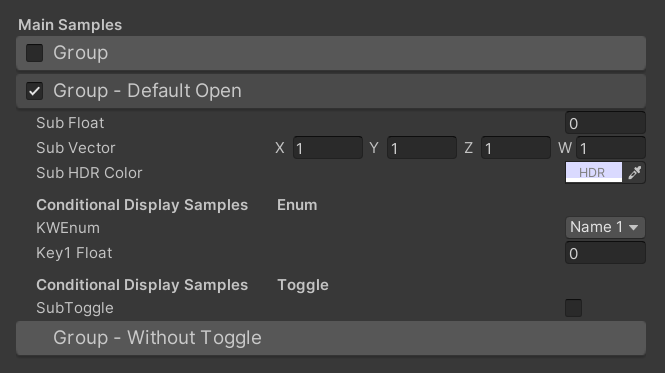
Task: Open the KWEnum Name 1 dropdown
Action: coord(605,227)
